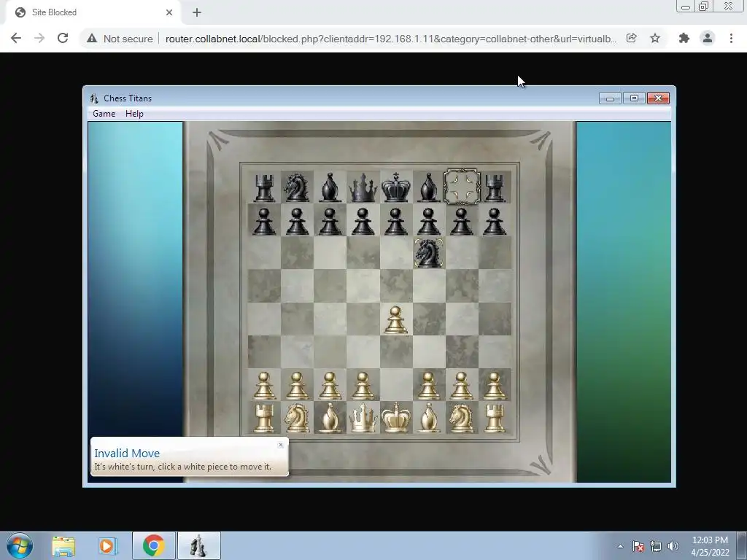Click the black pawn on h7
747x560 pixels.
point(495,221)
